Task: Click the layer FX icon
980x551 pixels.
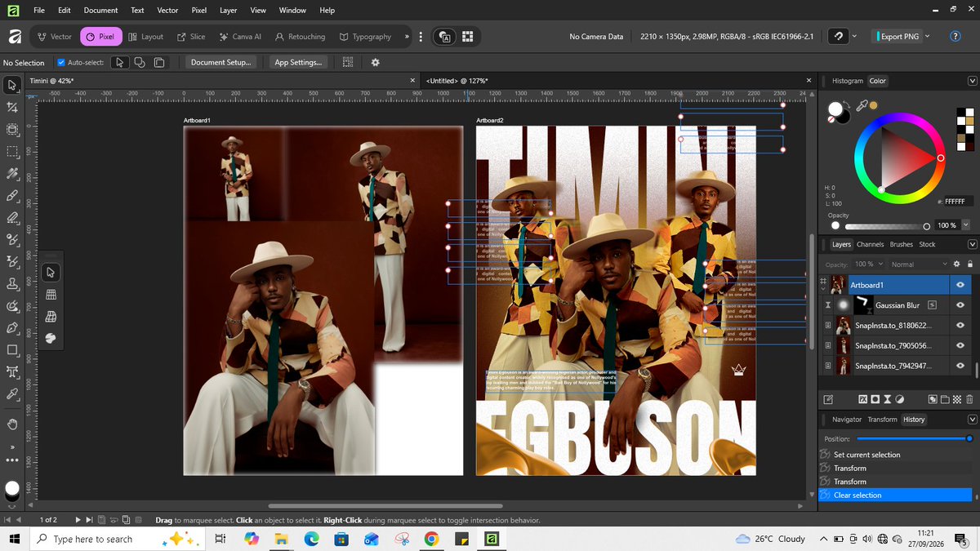Action: pyautogui.click(x=862, y=399)
